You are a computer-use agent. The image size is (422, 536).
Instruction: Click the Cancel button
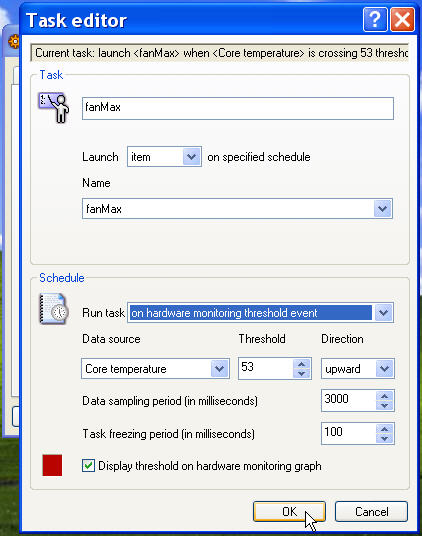point(371,511)
